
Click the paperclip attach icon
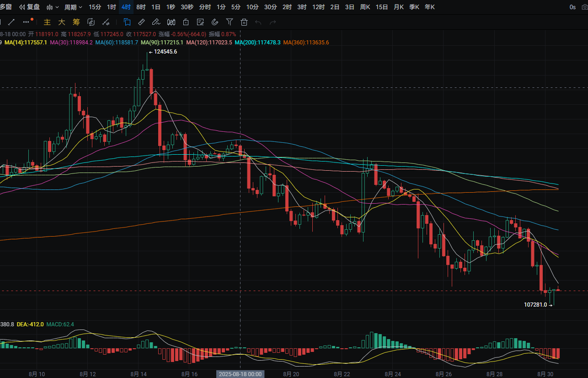(215, 22)
